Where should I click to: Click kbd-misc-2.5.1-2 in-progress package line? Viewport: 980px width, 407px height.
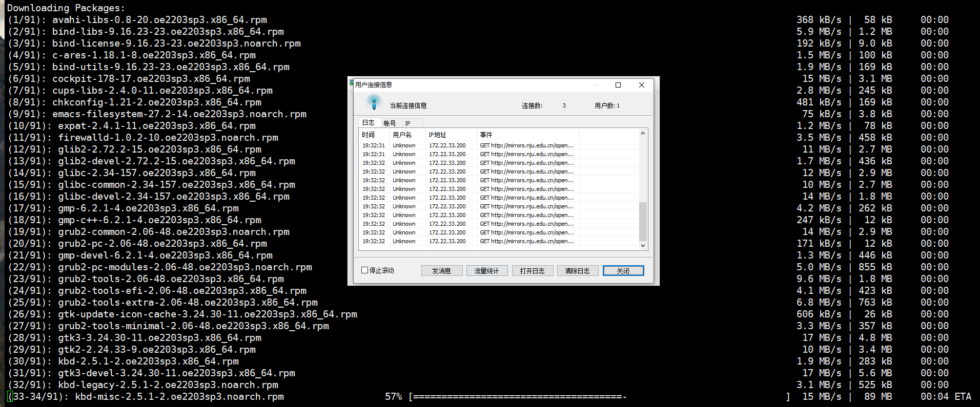point(146,396)
